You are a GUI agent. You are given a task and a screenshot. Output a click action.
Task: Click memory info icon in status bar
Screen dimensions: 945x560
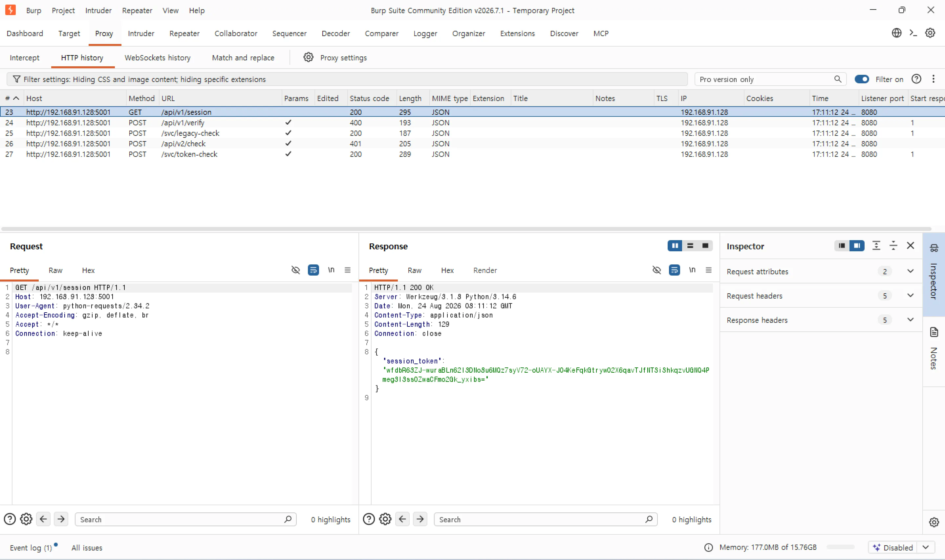[708, 547]
